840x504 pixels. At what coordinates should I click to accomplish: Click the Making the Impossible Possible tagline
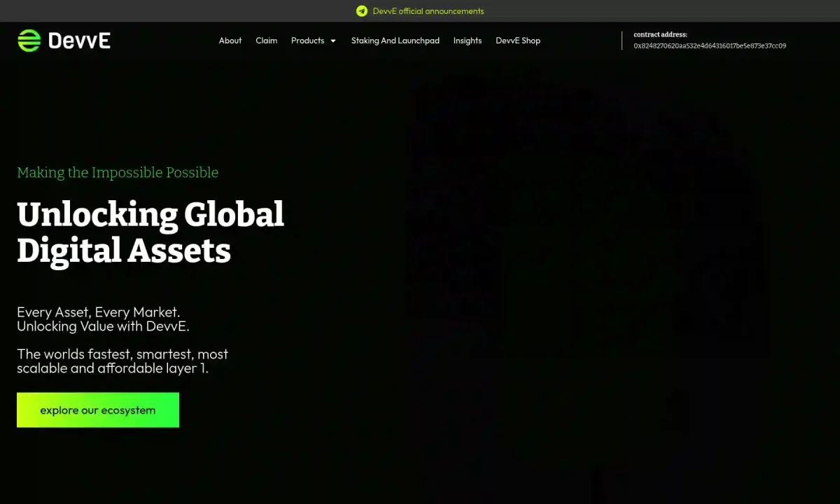point(118,173)
